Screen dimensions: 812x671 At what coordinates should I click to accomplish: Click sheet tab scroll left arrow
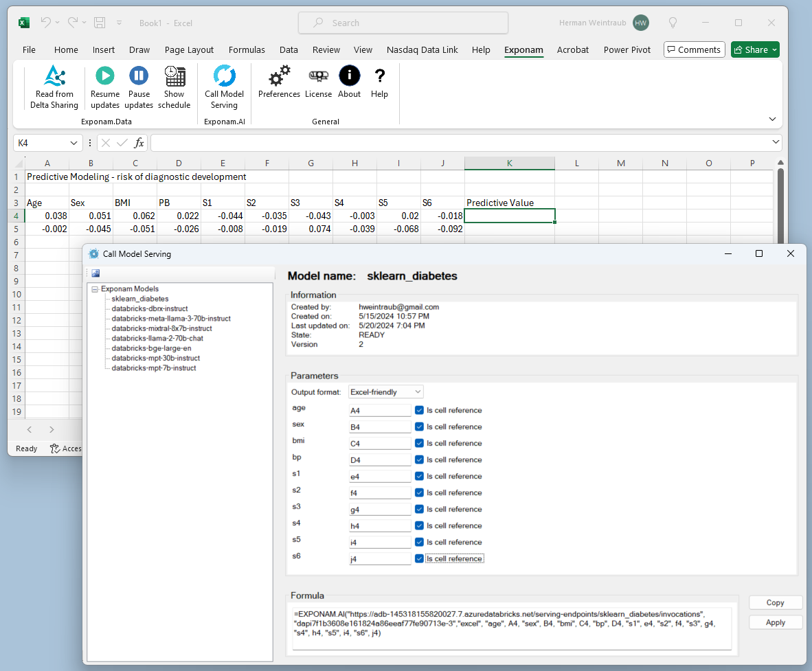(x=30, y=429)
